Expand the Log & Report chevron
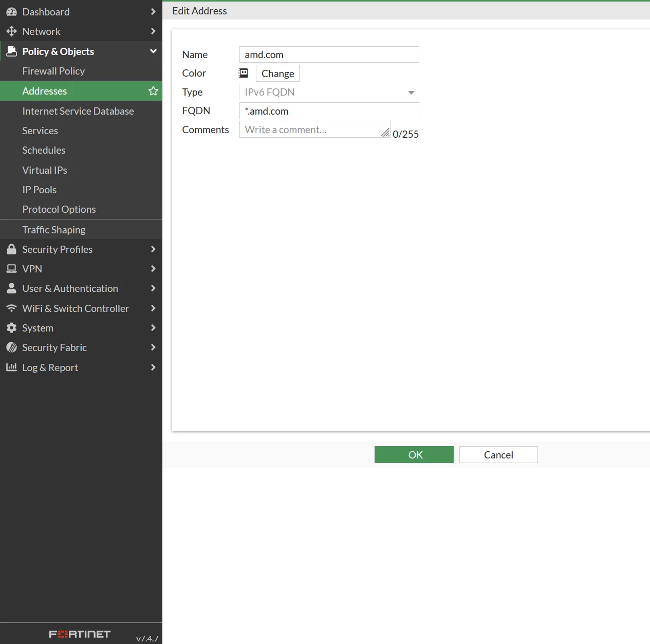The height and width of the screenshot is (644, 650). tap(153, 367)
